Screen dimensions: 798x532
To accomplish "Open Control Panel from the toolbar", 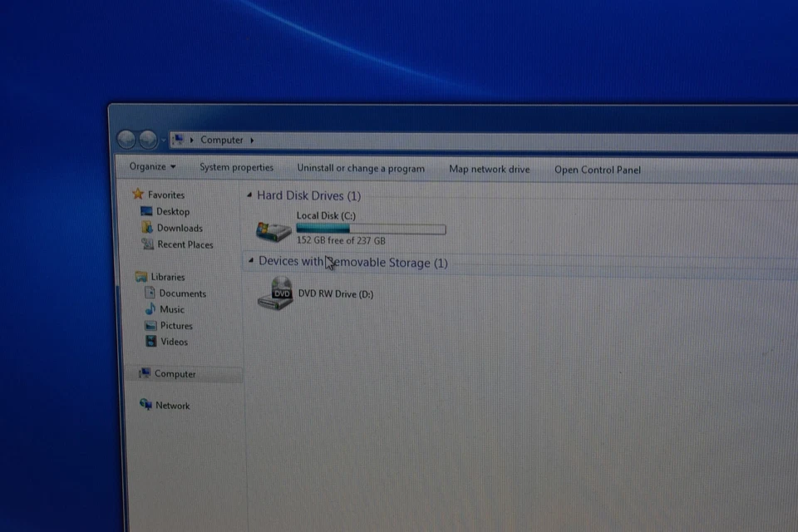I will point(597,170).
